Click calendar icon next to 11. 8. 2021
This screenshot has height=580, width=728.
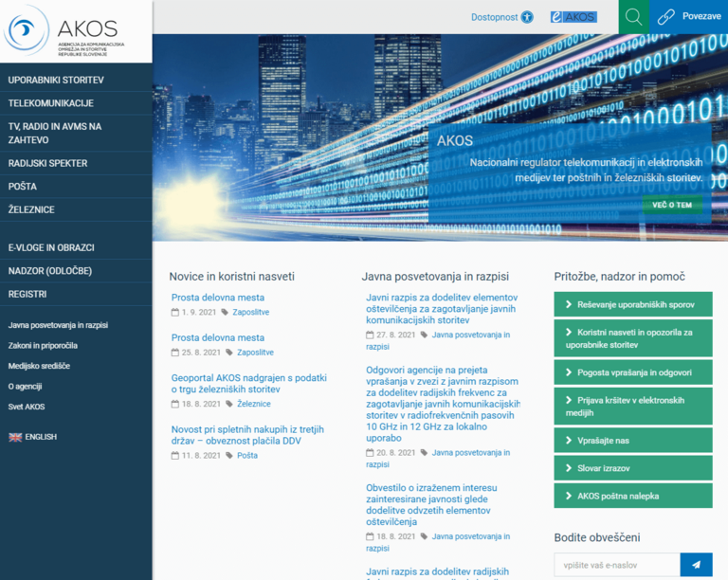pyautogui.click(x=175, y=455)
